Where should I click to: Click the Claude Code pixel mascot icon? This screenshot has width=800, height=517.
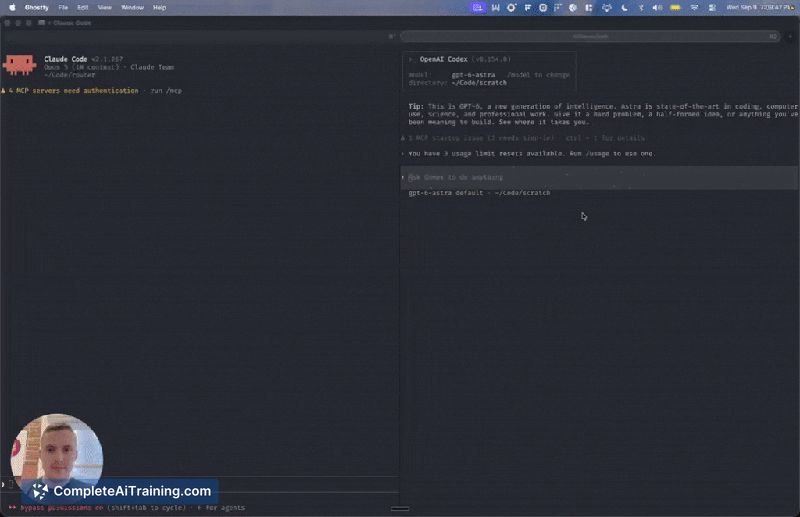19,65
